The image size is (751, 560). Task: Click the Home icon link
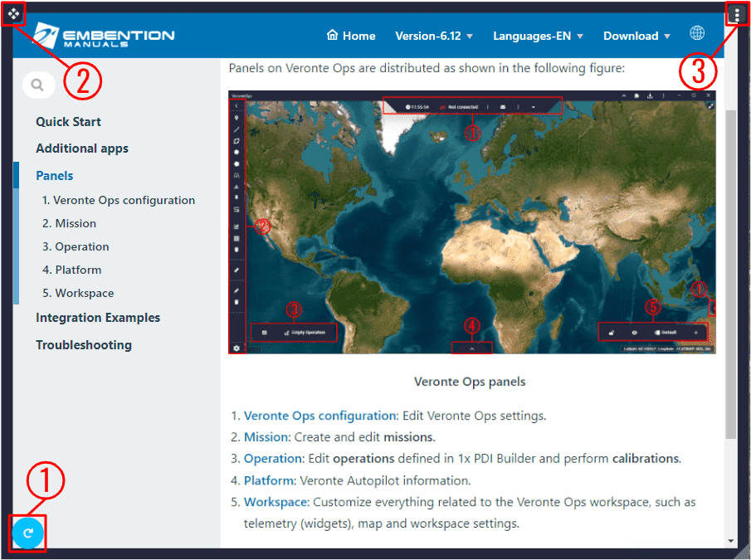[351, 36]
